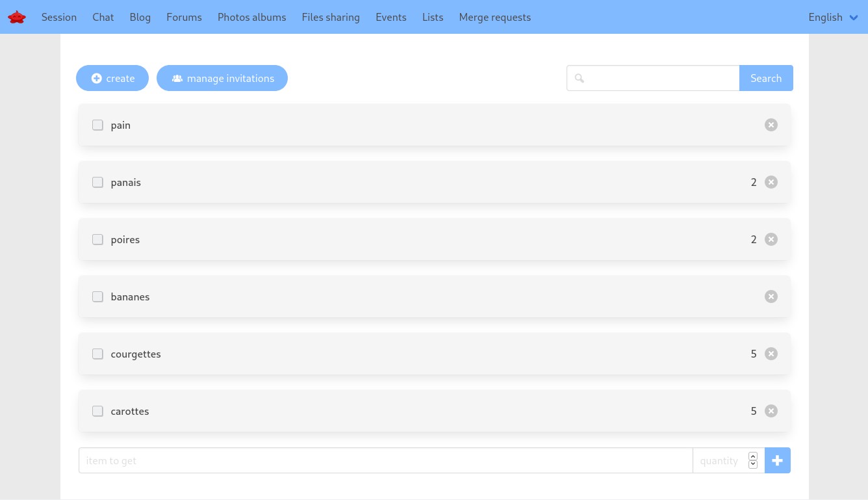Go to the Chat page
The width and height of the screenshot is (868, 500).
103,18
